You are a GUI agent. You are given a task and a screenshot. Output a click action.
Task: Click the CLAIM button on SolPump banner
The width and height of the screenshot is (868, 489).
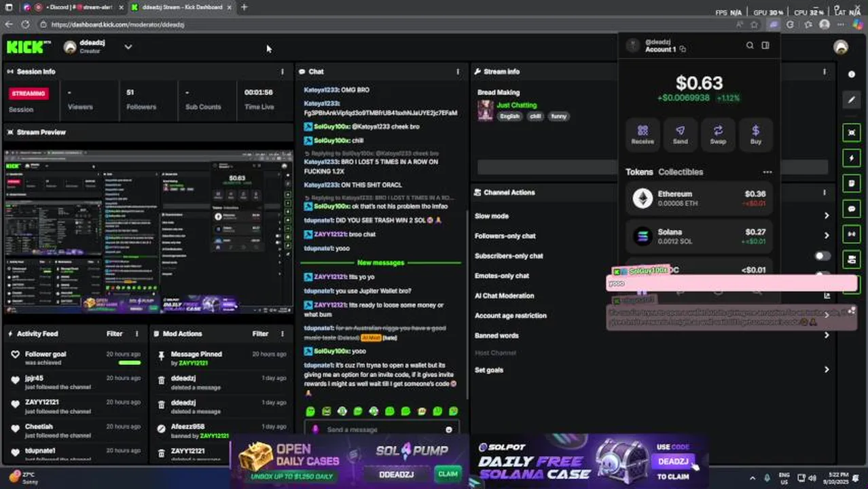point(448,473)
